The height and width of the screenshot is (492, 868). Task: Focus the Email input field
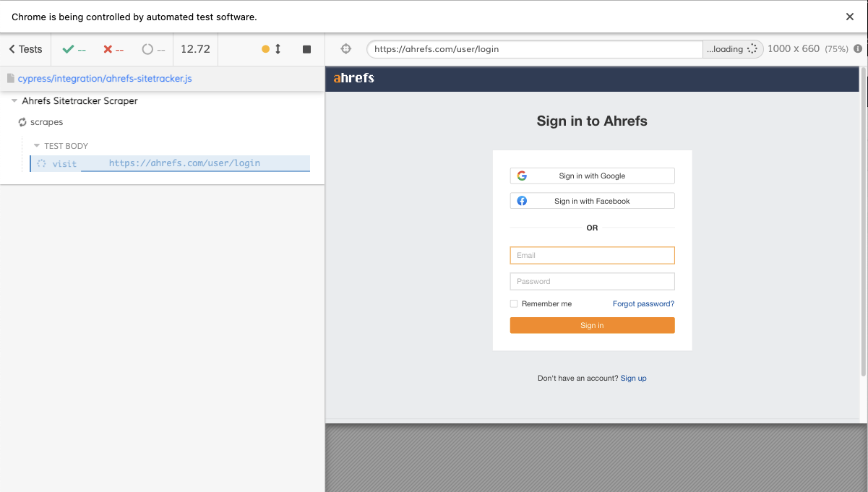592,255
